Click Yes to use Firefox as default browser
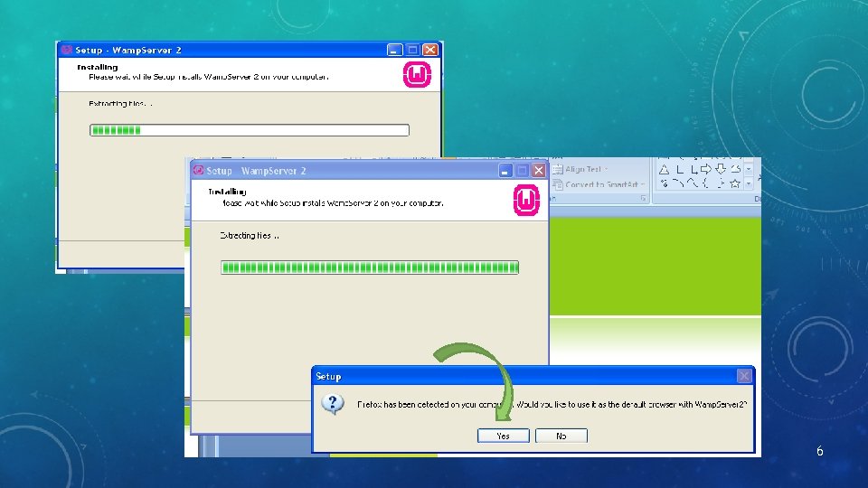The image size is (868, 488). [x=504, y=436]
